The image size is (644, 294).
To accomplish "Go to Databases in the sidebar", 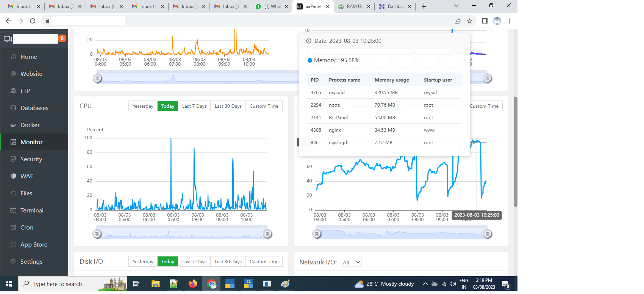I will tap(34, 108).
